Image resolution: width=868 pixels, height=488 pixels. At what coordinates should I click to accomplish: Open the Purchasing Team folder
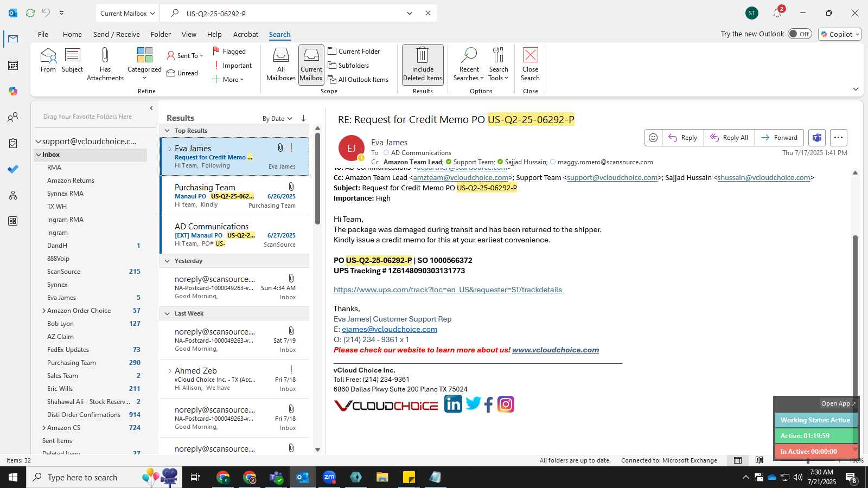tap(72, 363)
